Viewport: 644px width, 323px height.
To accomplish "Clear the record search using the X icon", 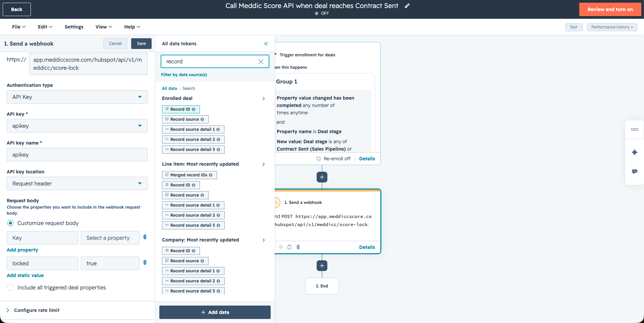I will point(261,61).
